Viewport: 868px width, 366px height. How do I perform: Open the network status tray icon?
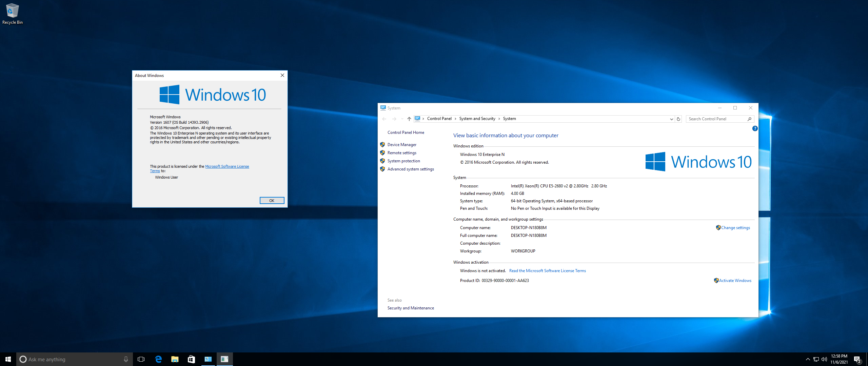pyautogui.click(x=816, y=359)
